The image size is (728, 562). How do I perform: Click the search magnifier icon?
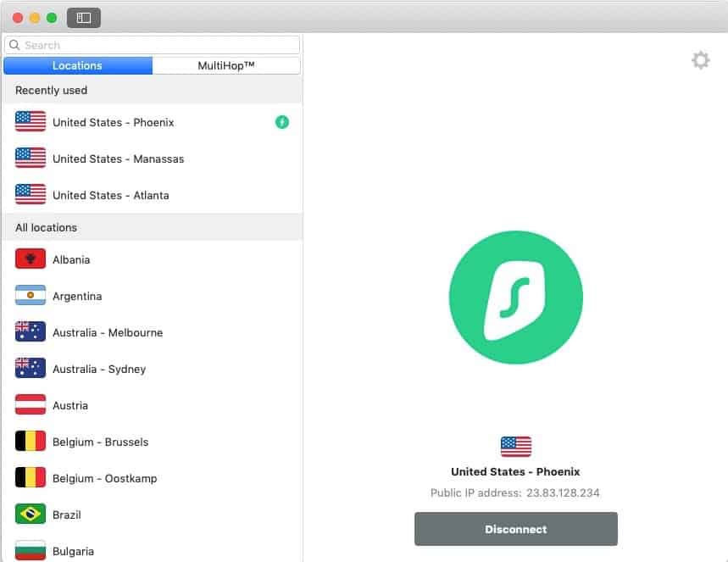pos(14,45)
